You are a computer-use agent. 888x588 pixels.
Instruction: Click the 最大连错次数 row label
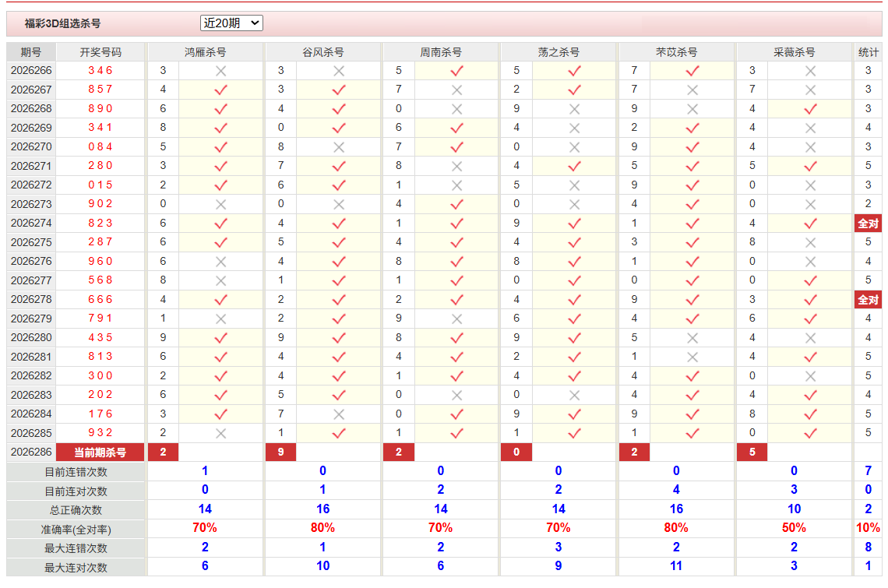tap(76, 548)
